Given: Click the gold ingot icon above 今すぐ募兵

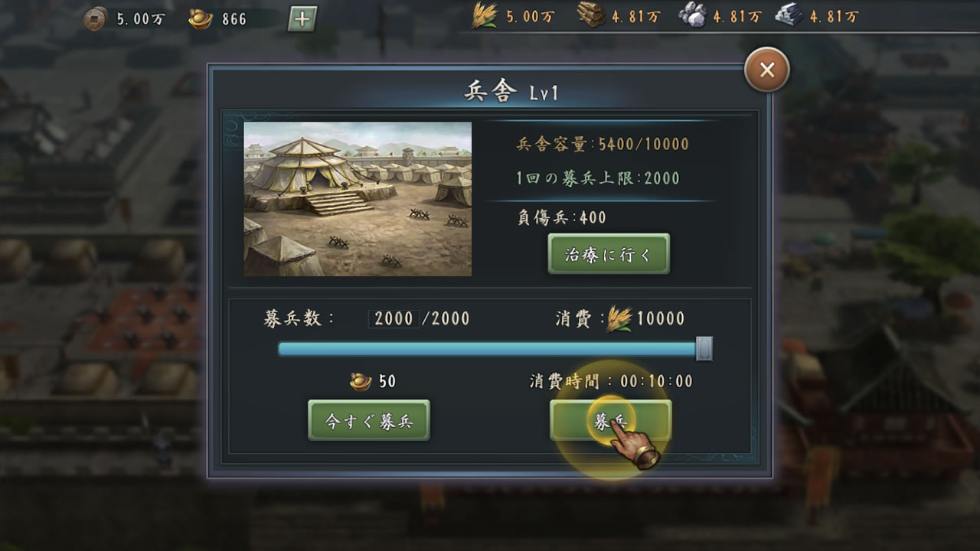Looking at the screenshot, I should (361, 380).
